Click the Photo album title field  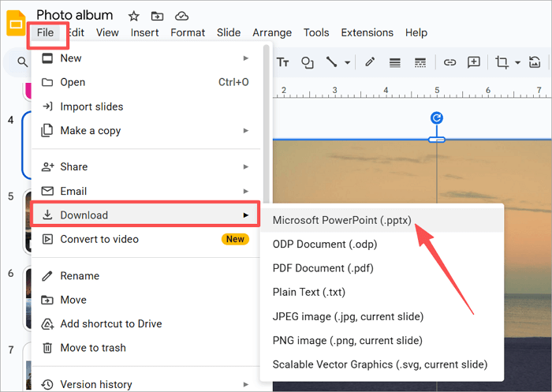tap(75, 15)
